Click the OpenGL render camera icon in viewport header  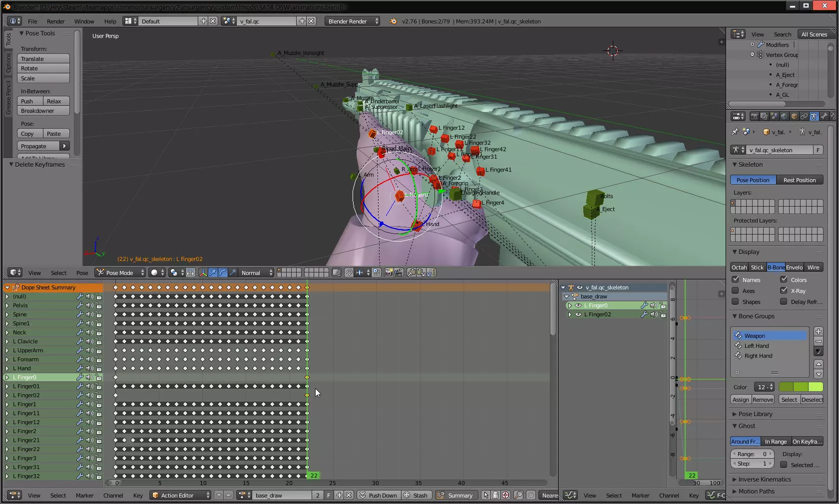[x=388, y=273]
